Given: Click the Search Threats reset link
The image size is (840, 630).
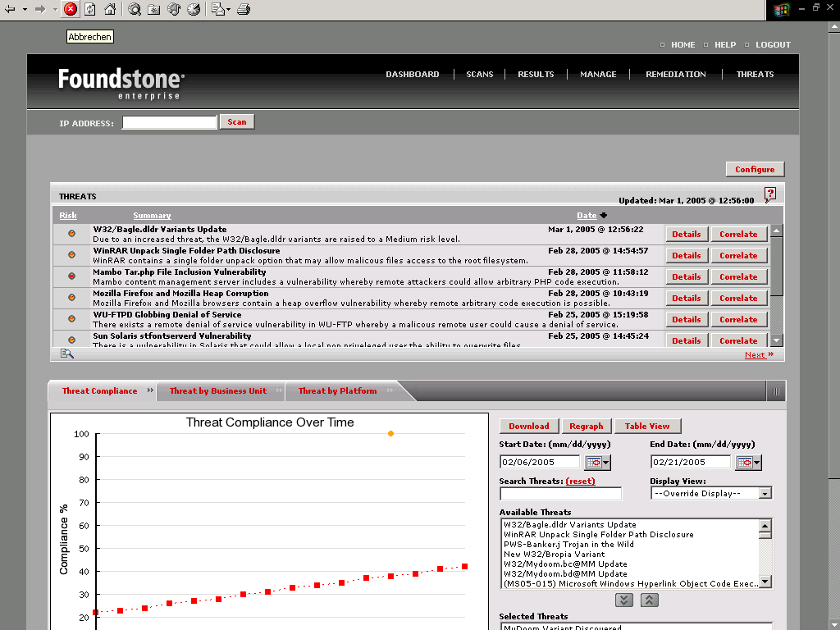Looking at the screenshot, I should click(x=580, y=481).
